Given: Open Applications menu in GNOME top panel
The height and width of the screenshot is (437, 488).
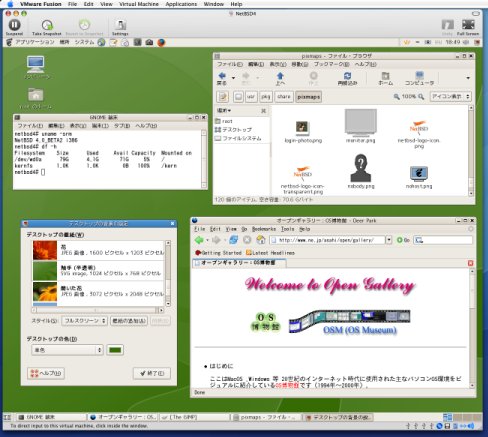Looking at the screenshot, I should tap(35, 42).
